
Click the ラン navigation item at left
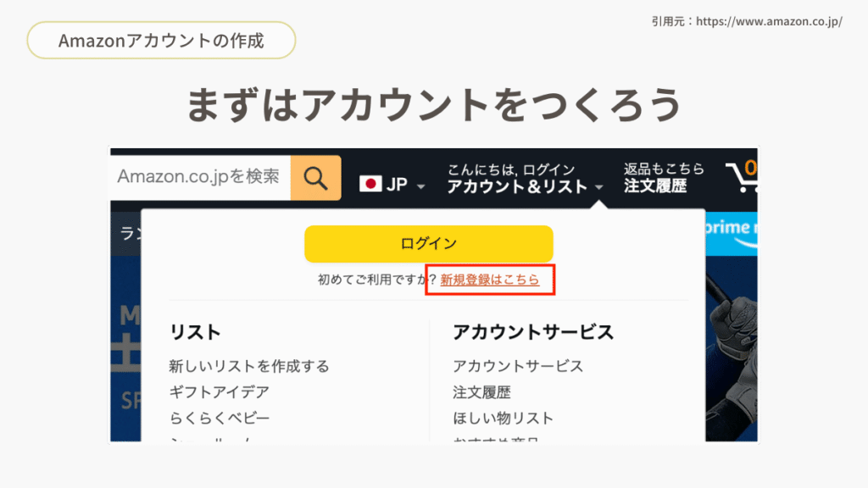pyautogui.click(x=127, y=234)
